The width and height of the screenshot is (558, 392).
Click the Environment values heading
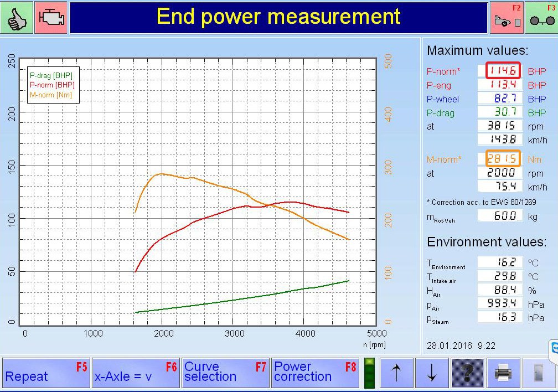pyautogui.click(x=487, y=242)
